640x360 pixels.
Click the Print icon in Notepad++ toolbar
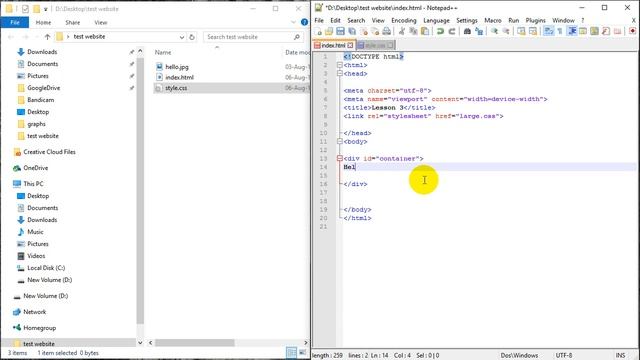point(387,31)
